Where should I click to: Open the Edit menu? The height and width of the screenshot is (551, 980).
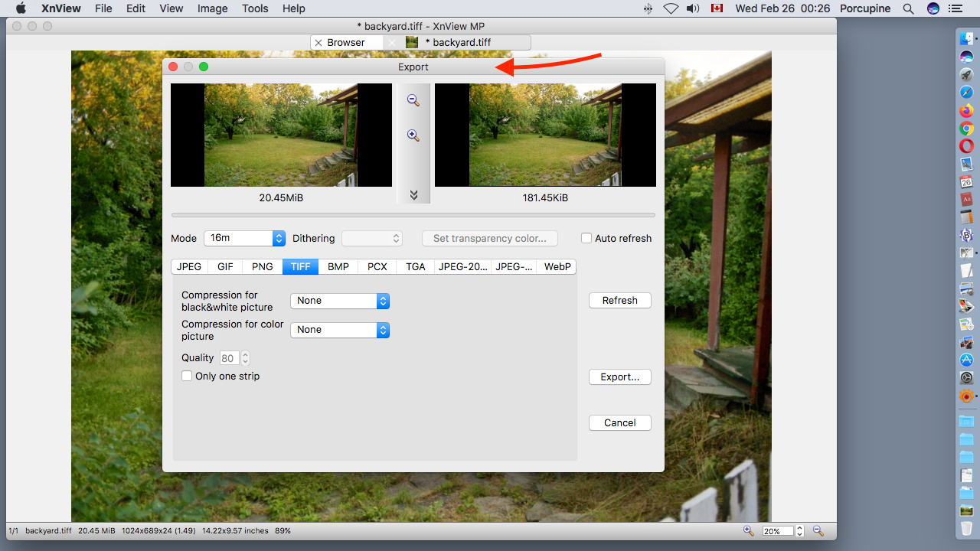(136, 8)
